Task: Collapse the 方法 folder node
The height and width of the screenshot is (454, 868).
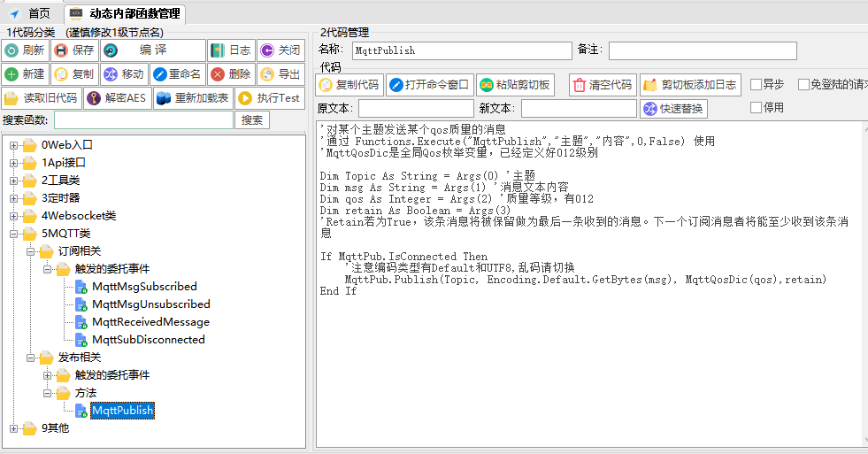Action: 47,394
